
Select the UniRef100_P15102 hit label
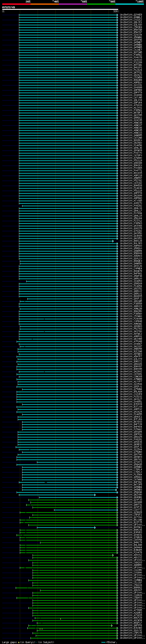(x=131, y=397)
